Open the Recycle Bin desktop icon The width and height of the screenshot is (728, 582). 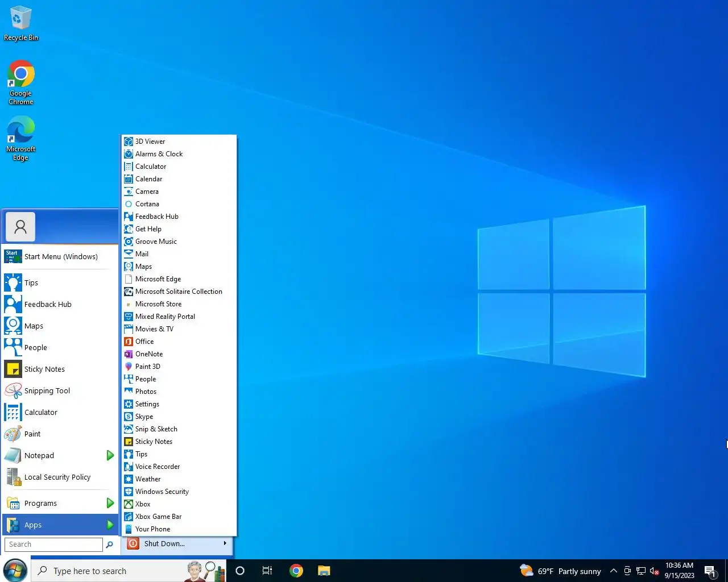(21, 23)
